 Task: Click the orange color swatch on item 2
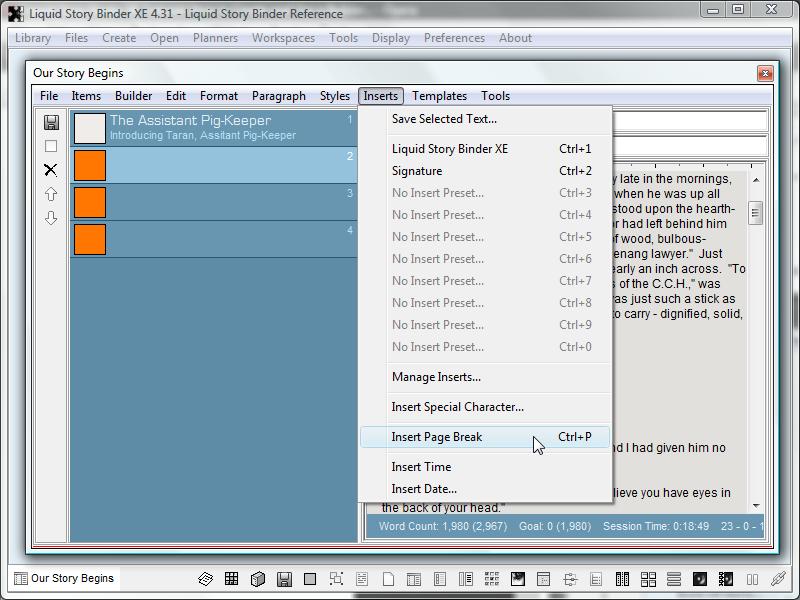click(90, 165)
